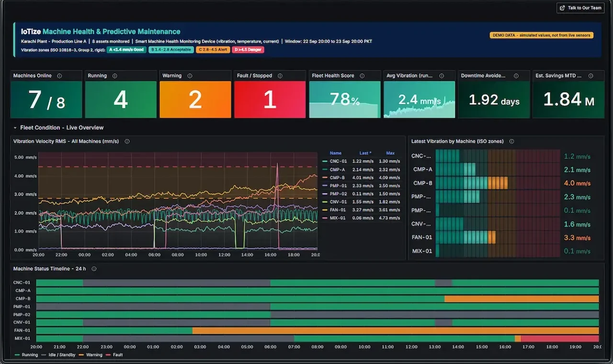Open info icon next to Machines Online
The image size is (613, 364).
coord(59,76)
